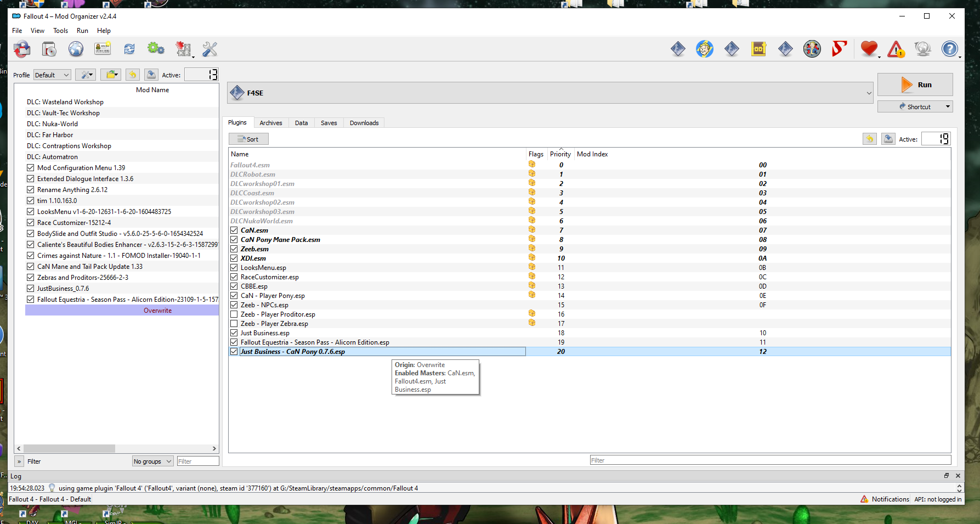Focus the mod list Filter input field
980x524 pixels.
[x=197, y=461]
